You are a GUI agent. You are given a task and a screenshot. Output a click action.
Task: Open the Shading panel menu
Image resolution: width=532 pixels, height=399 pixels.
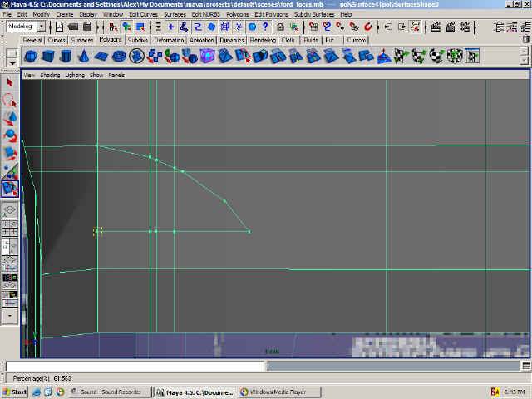click(x=51, y=75)
